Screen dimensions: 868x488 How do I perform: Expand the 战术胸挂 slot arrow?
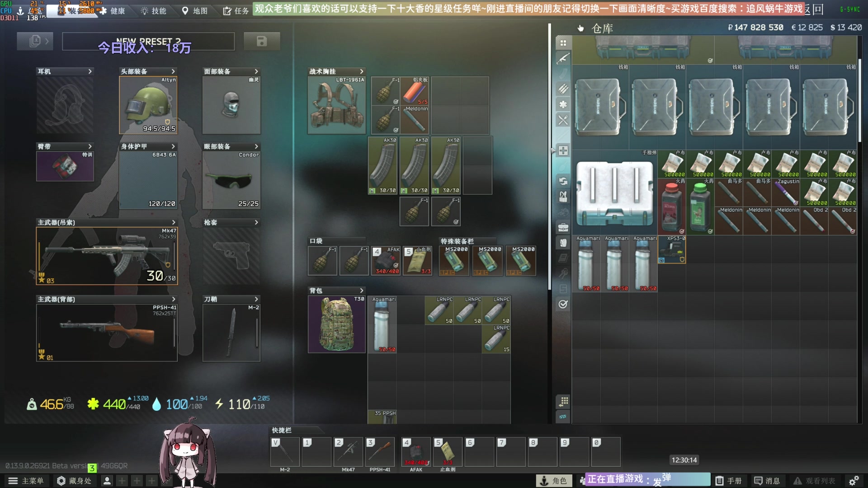[x=361, y=71]
